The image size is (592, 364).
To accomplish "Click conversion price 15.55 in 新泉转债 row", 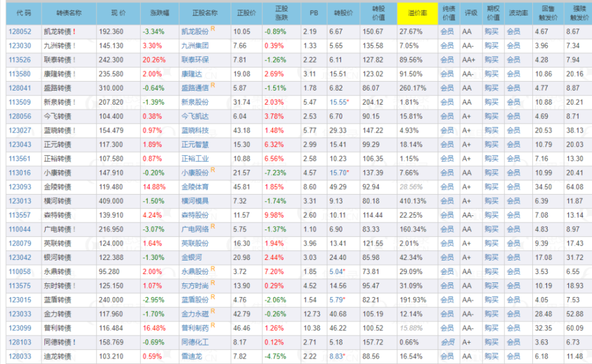I will [x=338, y=102].
